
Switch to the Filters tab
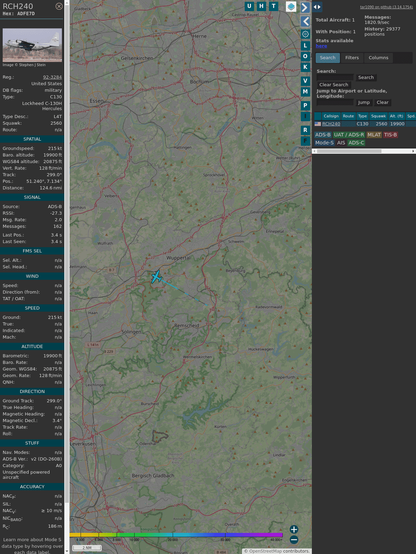point(352,58)
